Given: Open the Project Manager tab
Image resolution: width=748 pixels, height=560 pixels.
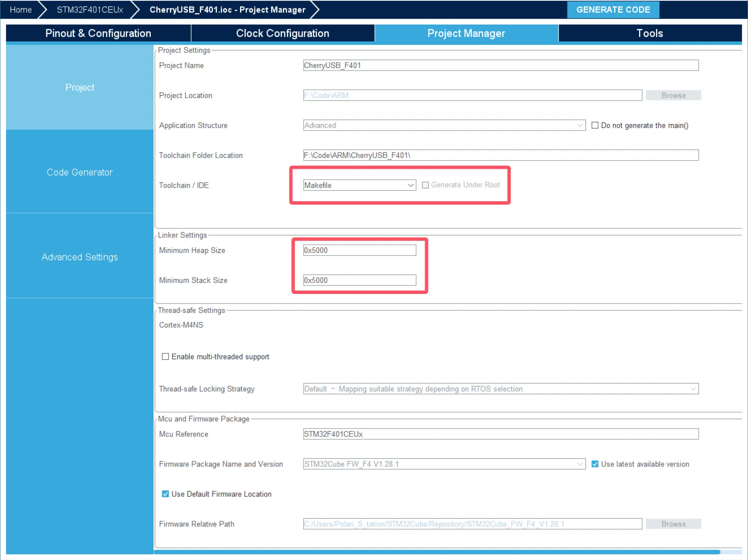Looking at the screenshot, I should click(466, 33).
